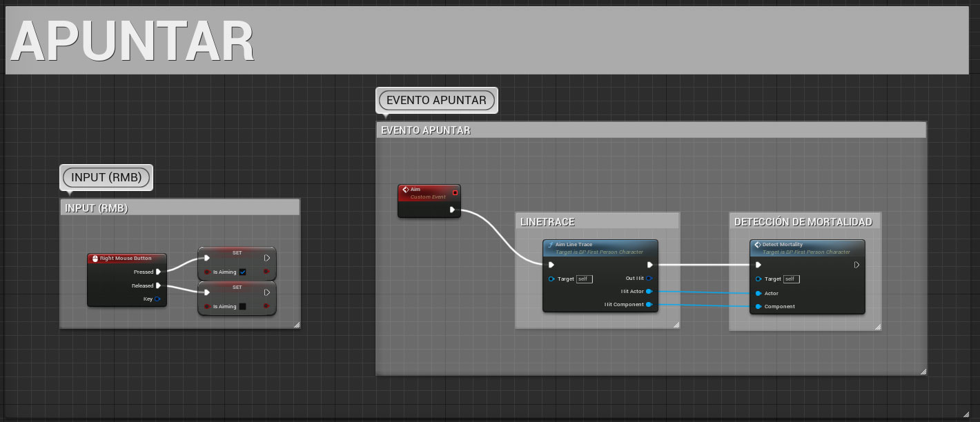980x422 pixels.
Task: Click the Hit Actor output pin
Action: (x=649, y=292)
